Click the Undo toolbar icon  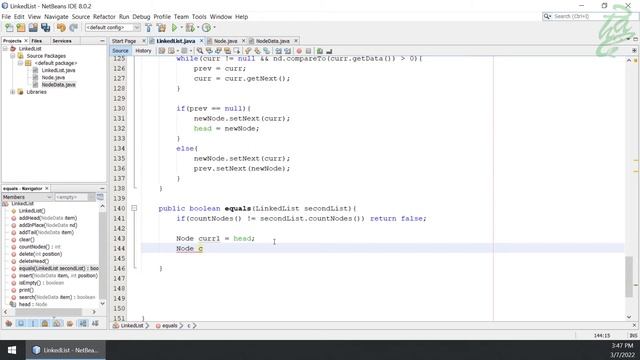click(61, 28)
